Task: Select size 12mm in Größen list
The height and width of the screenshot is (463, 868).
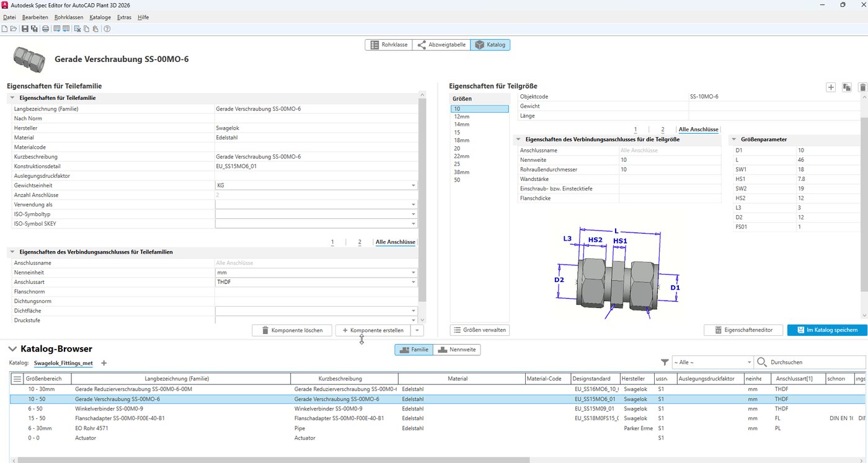Action: tap(480, 117)
